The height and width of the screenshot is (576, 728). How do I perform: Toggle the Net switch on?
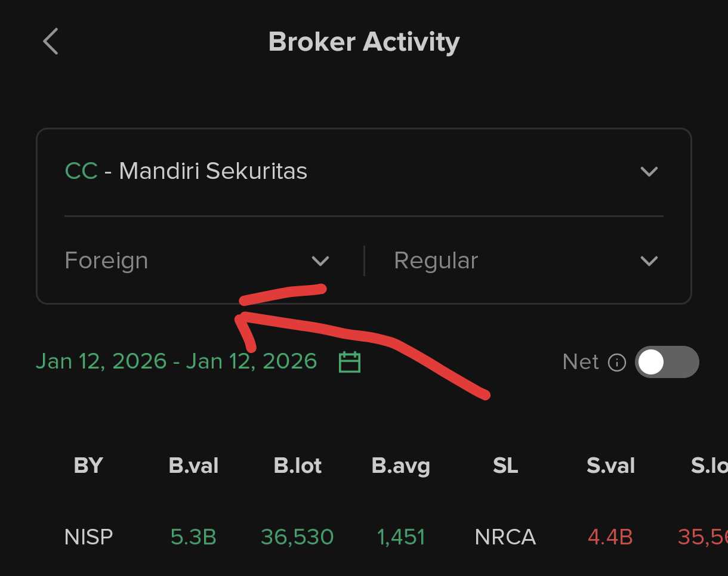pos(667,362)
